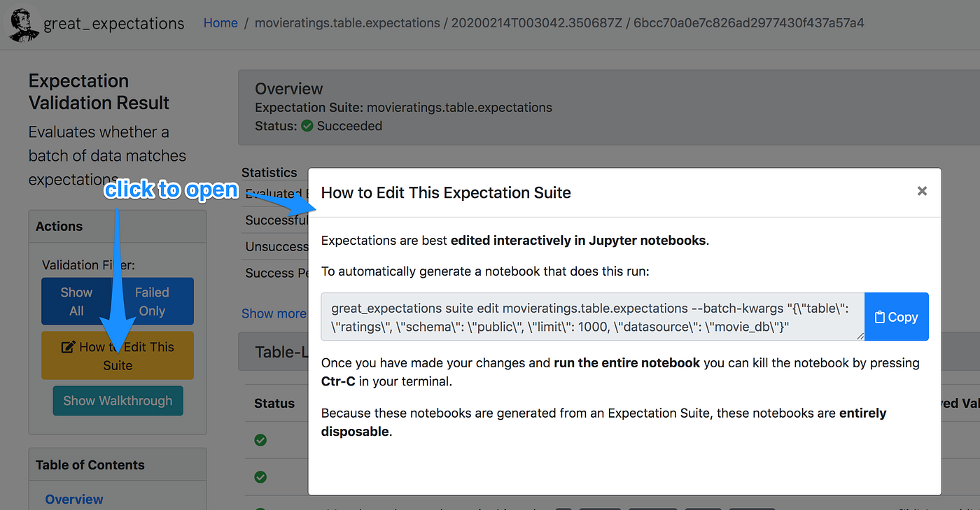Copy the suite edit command

tap(897, 316)
